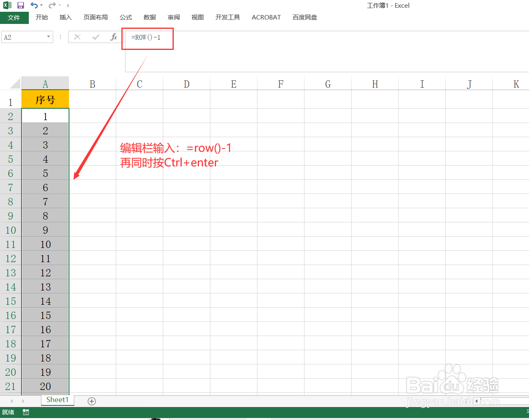Open the Undo history dropdown arrow

tap(41, 6)
